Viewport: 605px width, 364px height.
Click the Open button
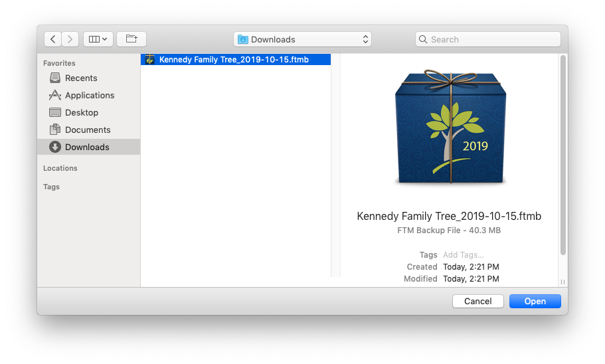535,301
